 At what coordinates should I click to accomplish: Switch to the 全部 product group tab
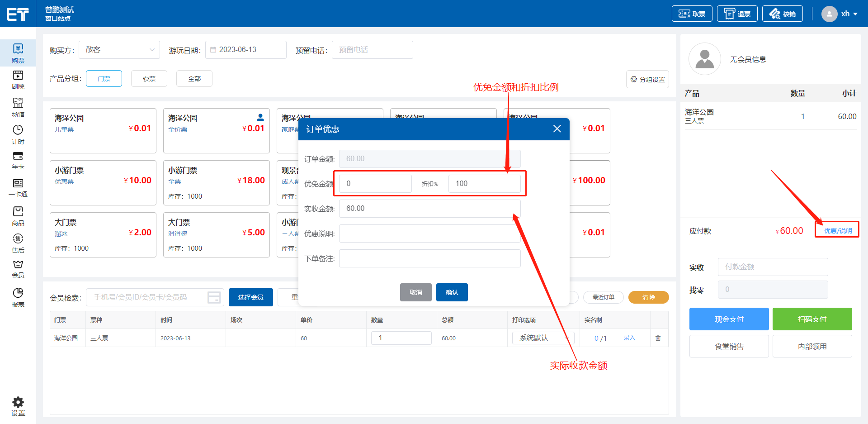(x=194, y=79)
